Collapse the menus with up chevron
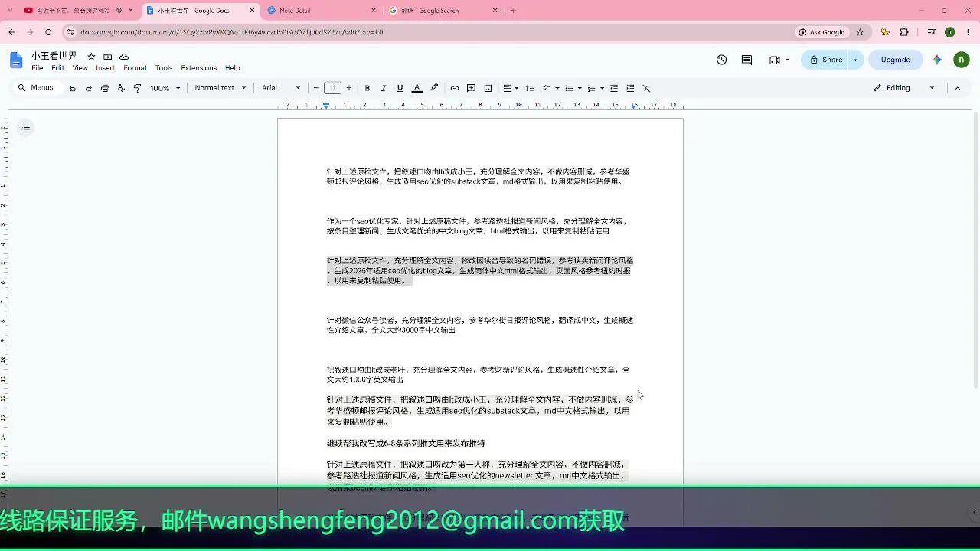 point(957,88)
